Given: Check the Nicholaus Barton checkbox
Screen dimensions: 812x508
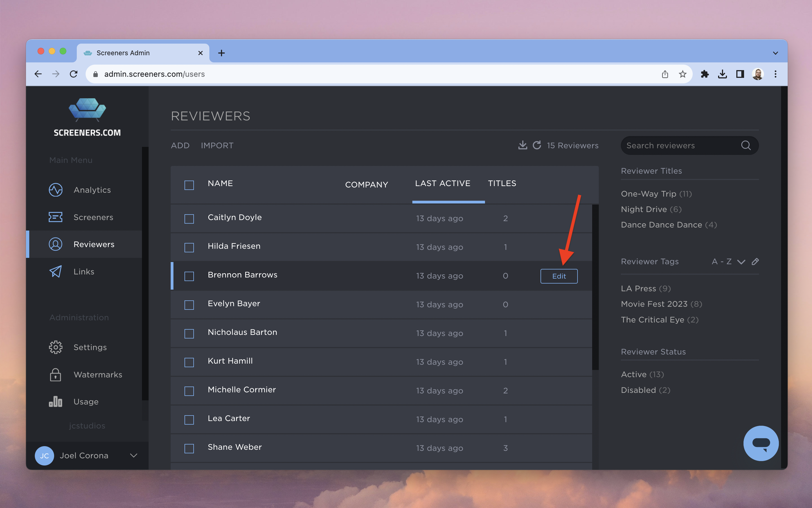Looking at the screenshot, I should (189, 334).
